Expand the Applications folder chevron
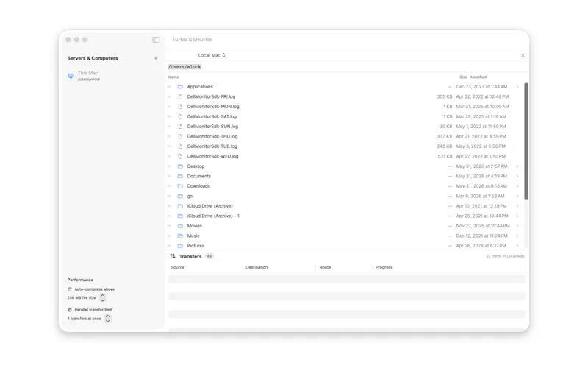 coord(517,87)
